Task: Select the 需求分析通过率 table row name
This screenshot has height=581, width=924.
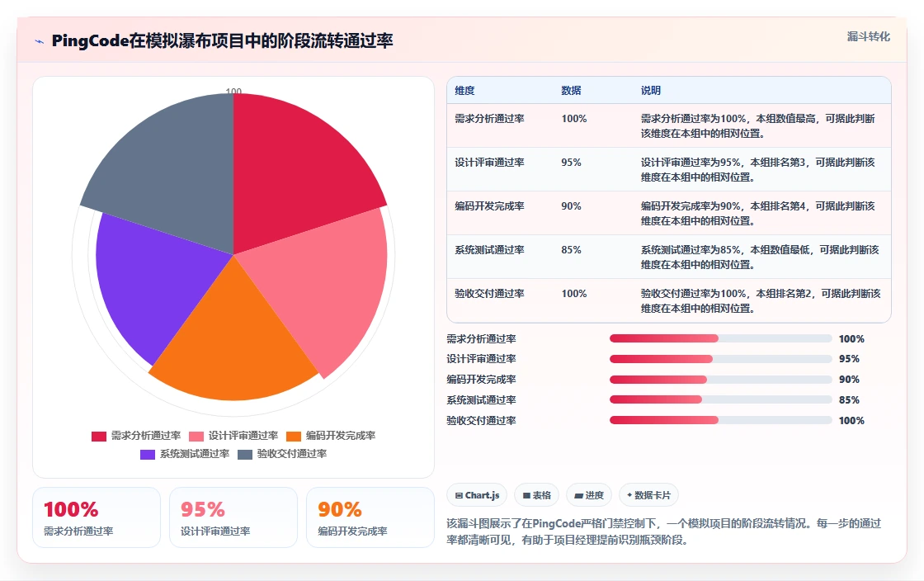Action: [489, 119]
